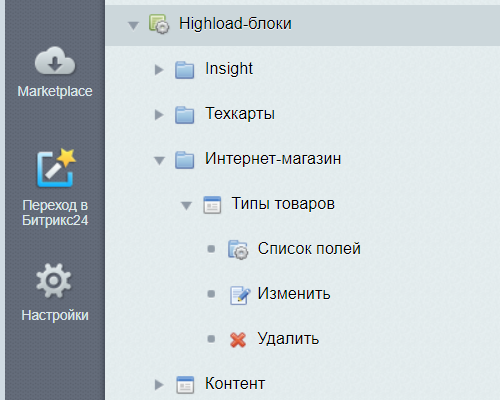
Task: Collapse the Интернет-магазин folder arrow
Action: pyautogui.click(x=159, y=161)
